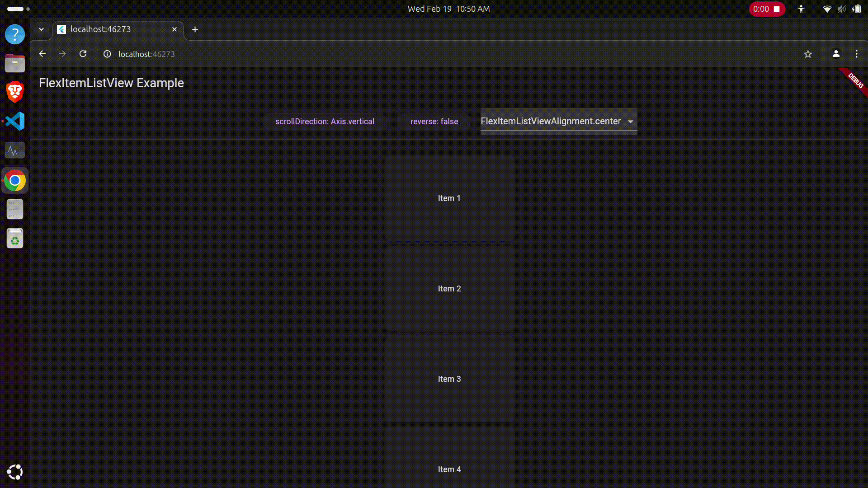
Task: Open the help icon in the dock
Action: click(x=15, y=34)
